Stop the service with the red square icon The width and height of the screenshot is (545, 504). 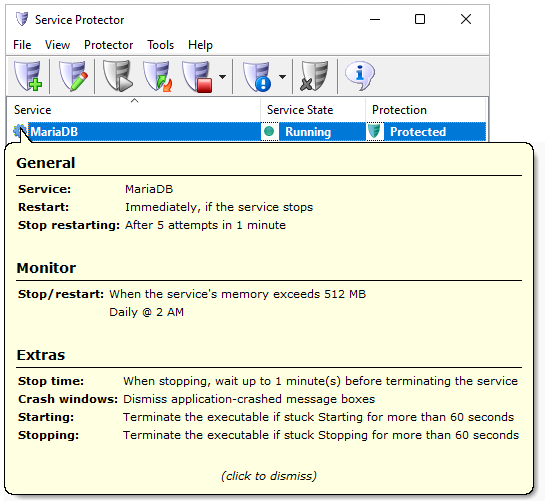197,76
